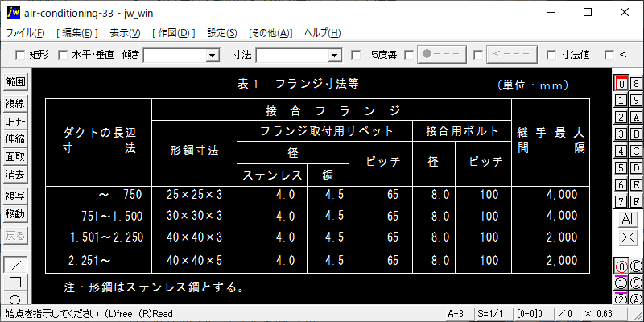The image size is (644, 322).
Task: Click the 消去 button
Action: (15, 175)
